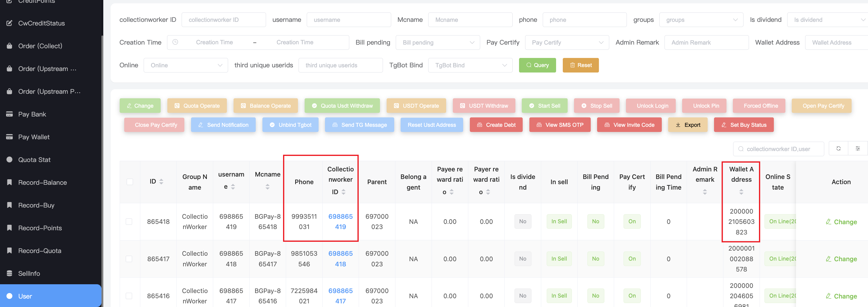
Task: Open Pay Wallet in the sidebar
Action: [34, 137]
